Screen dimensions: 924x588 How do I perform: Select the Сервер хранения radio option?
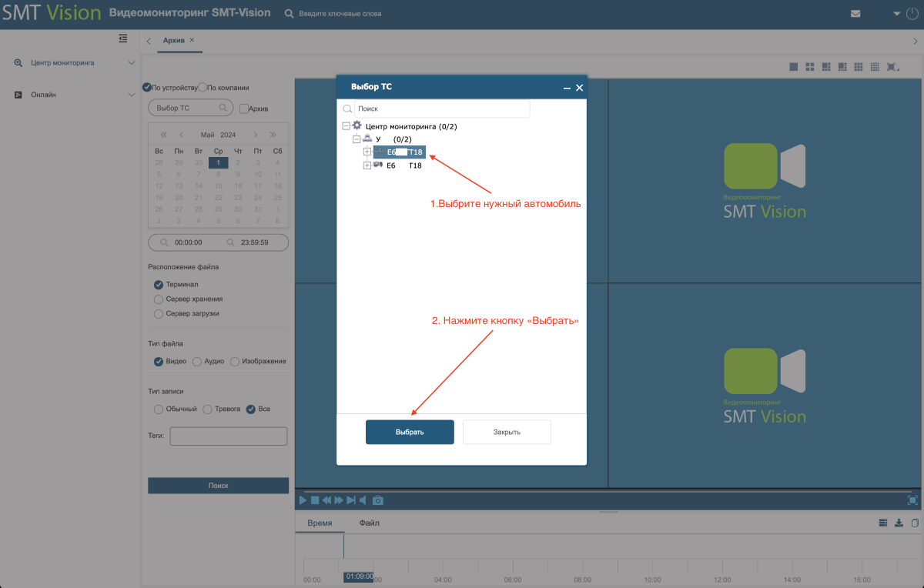[x=159, y=299]
